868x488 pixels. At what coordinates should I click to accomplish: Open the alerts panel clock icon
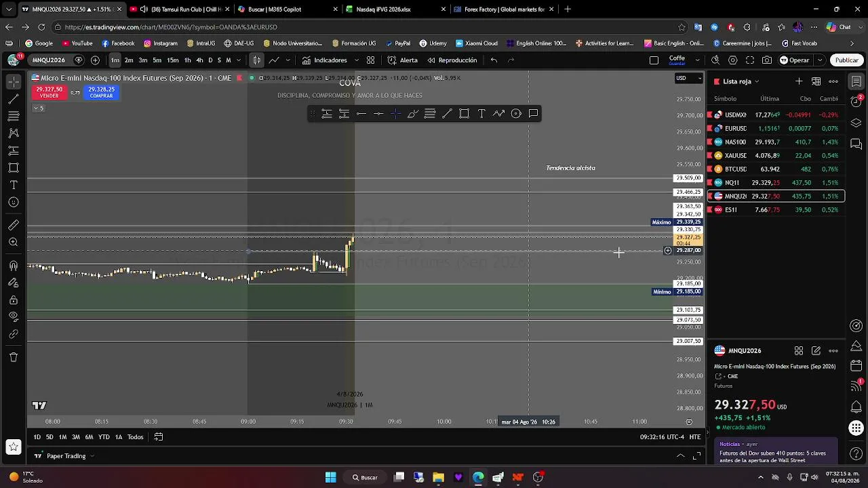pyautogui.click(x=856, y=102)
